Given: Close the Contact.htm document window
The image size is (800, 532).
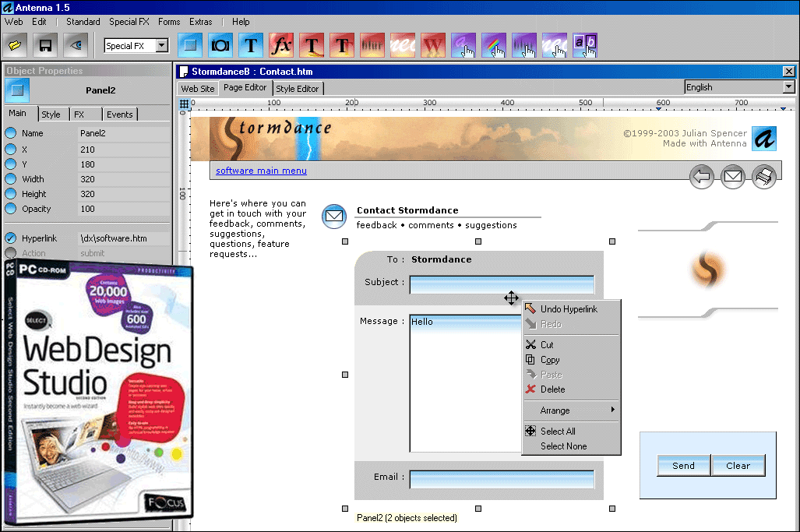Looking at the screenshot, I should coord(789,72).
